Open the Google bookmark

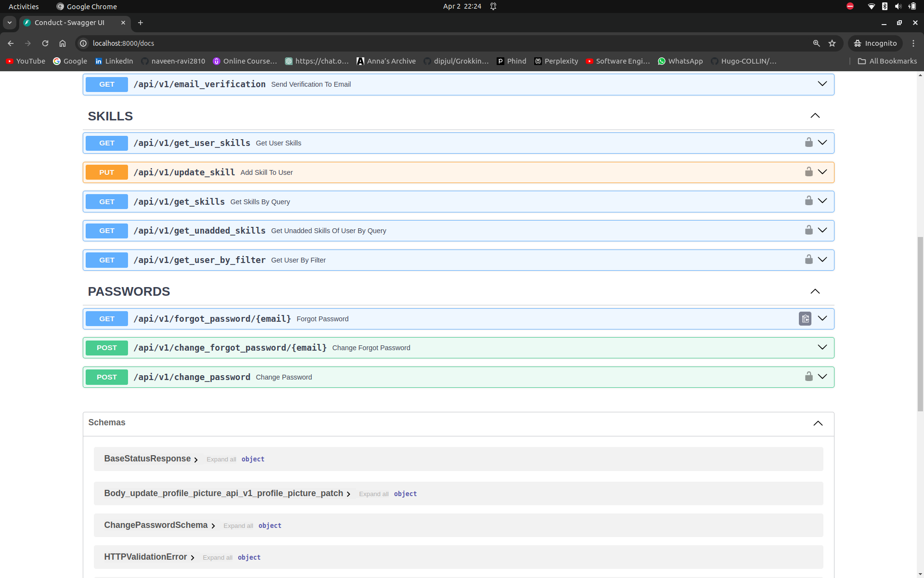pyautogui.click(x=70, y=61)
